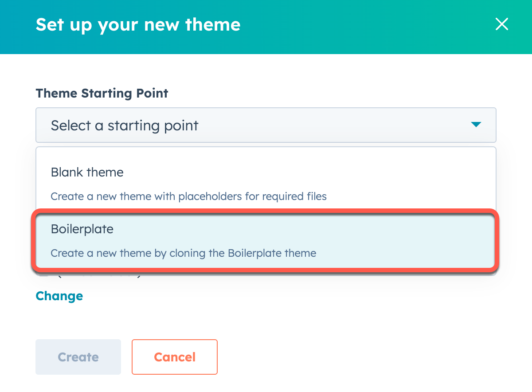Close the Set up your new theme dialog
The image size is (532, 392).
(501, 24)
